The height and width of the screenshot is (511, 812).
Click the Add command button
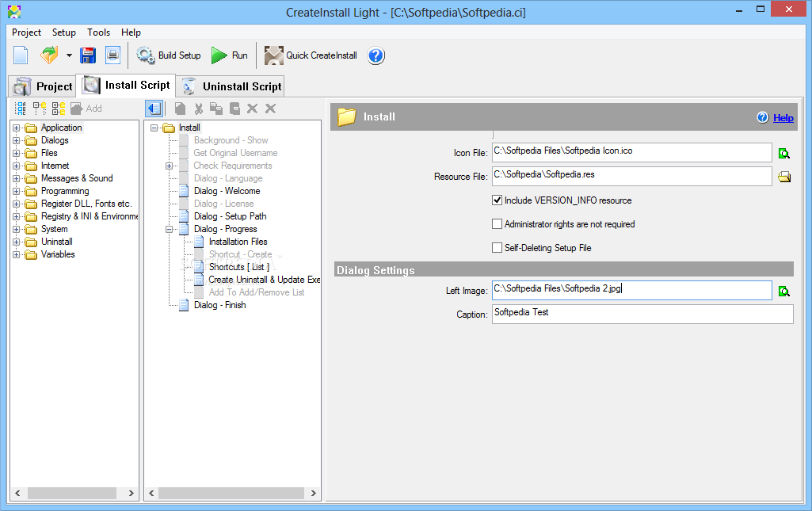[x=86, y=109]
